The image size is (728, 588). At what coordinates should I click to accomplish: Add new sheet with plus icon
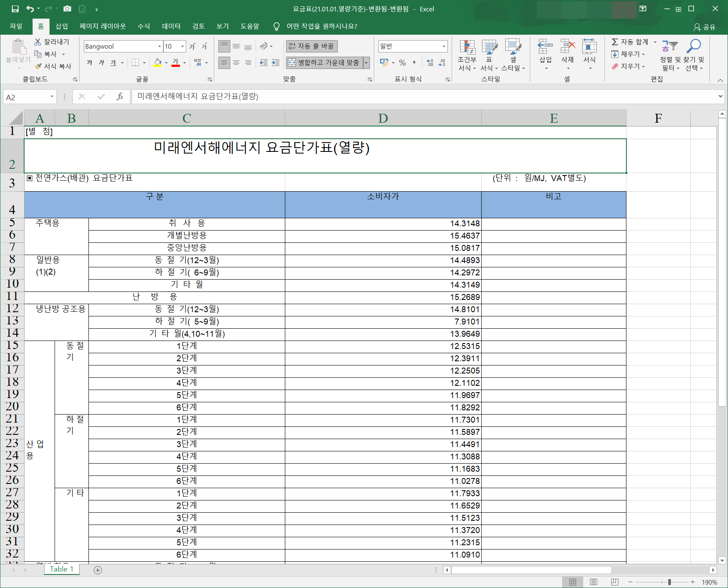coord(98,570)
